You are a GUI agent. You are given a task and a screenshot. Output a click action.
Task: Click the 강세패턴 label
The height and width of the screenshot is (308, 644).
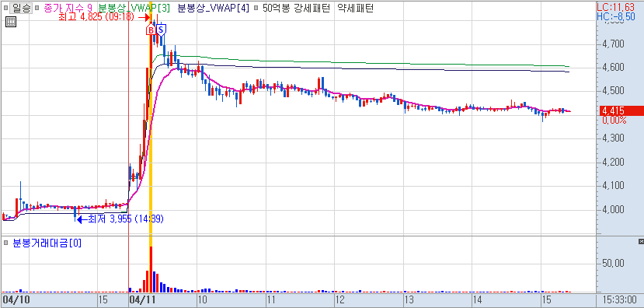312,8
